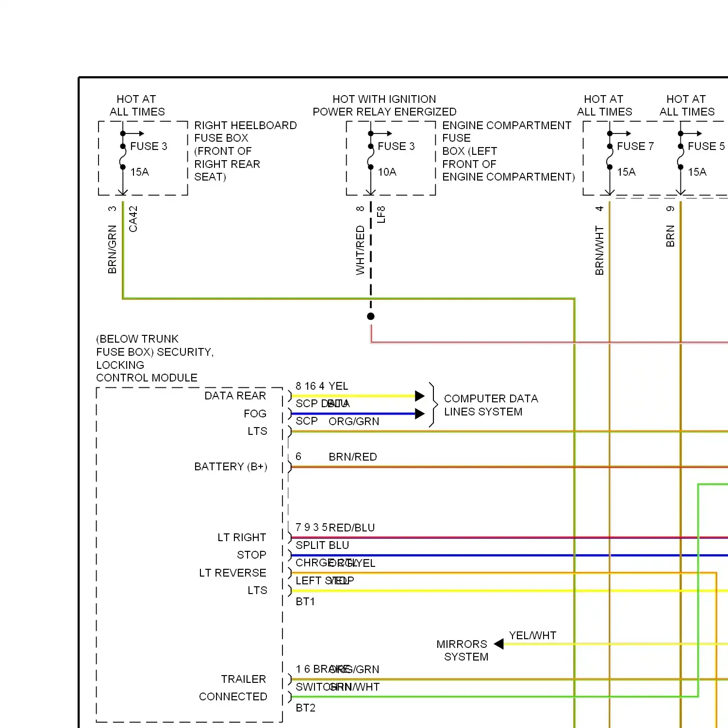This screenshot has height=728, width=728.
Task: Click the LF8 connector label
Action: (381, 215)
